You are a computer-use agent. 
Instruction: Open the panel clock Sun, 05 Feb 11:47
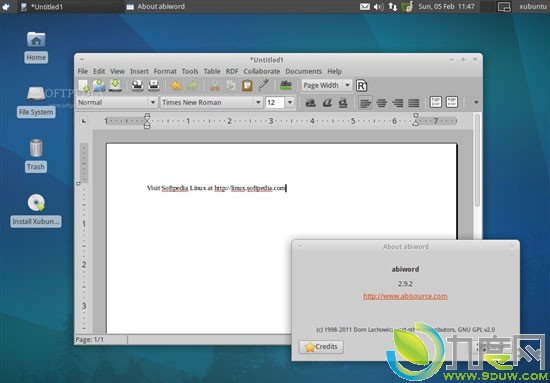click(x=446, y=6)
